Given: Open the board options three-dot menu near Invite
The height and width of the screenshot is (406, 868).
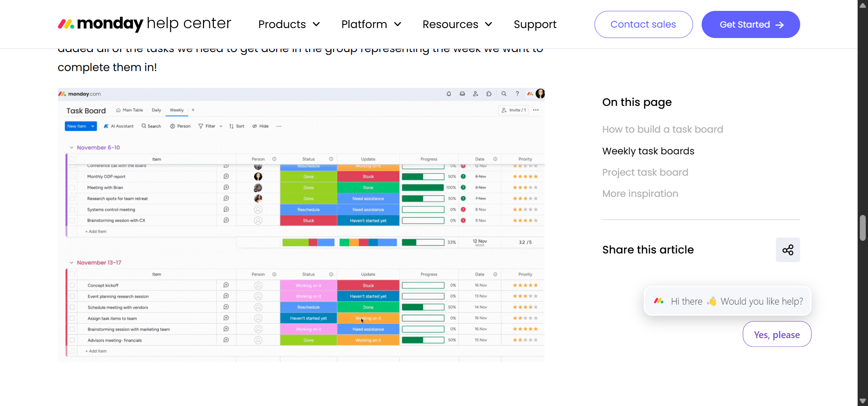Looking at the screenshot, I should (536, 110).
